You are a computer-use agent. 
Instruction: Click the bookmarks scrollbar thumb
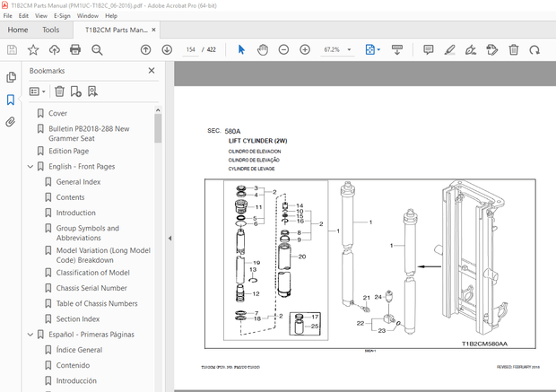pos(158,128)
